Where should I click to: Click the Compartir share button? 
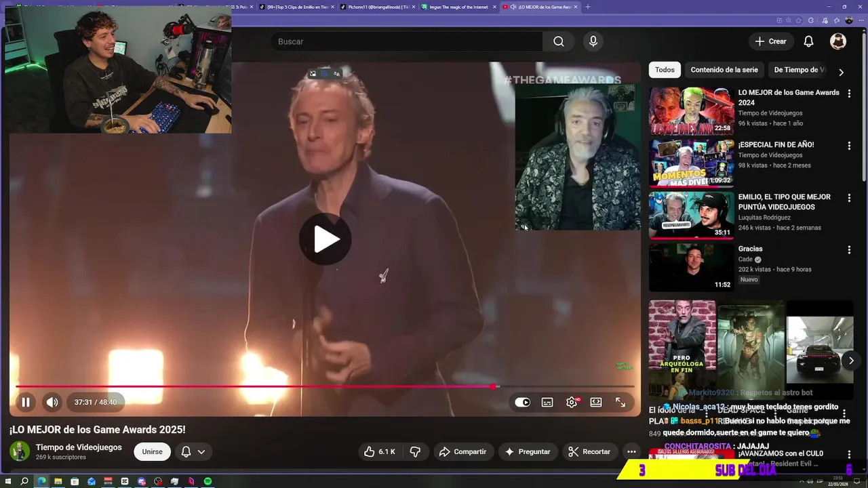click(462, 451)
